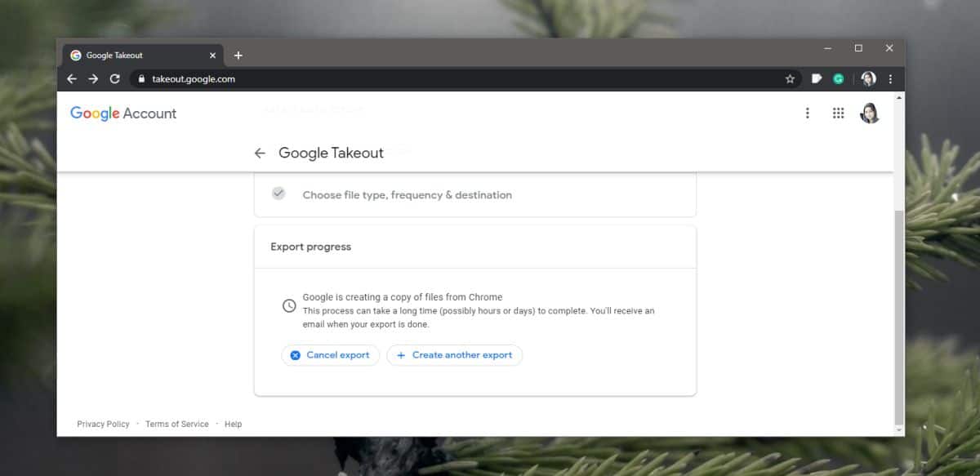Viewport: 980px width, 476px height.
Task: Go back using the browser back arrow
Action: [x=72, y=79]
